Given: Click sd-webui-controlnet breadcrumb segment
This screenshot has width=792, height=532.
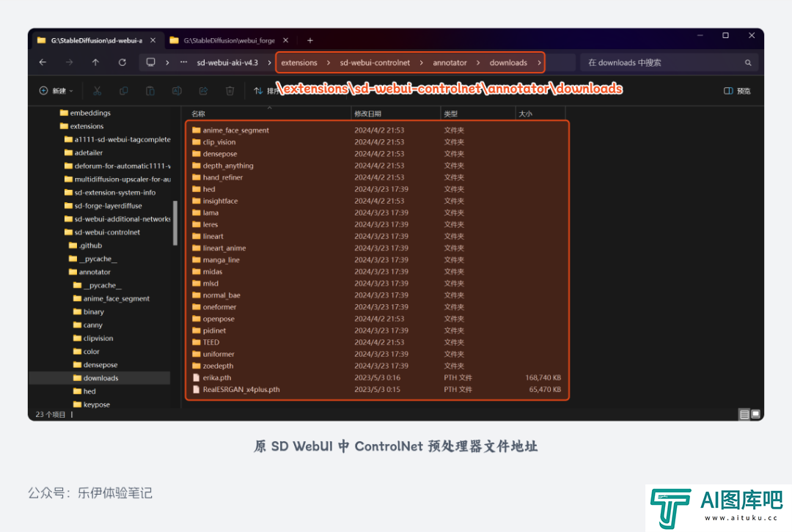Looking at the screenshot, I should [x=375, y=62].
